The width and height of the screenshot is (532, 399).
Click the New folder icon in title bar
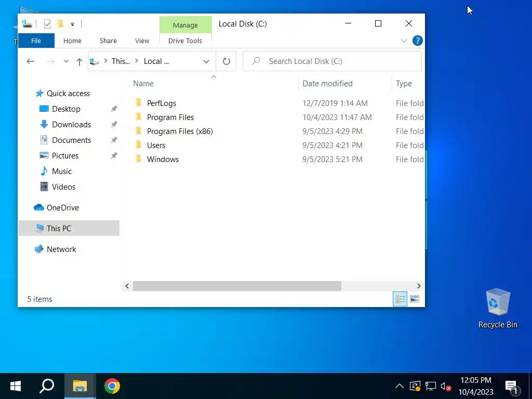(x=61, y=24)
